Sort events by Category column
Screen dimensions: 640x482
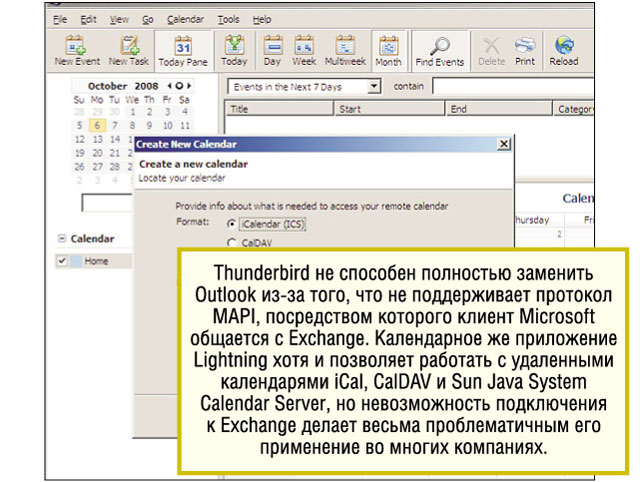[x=574, y=109]
